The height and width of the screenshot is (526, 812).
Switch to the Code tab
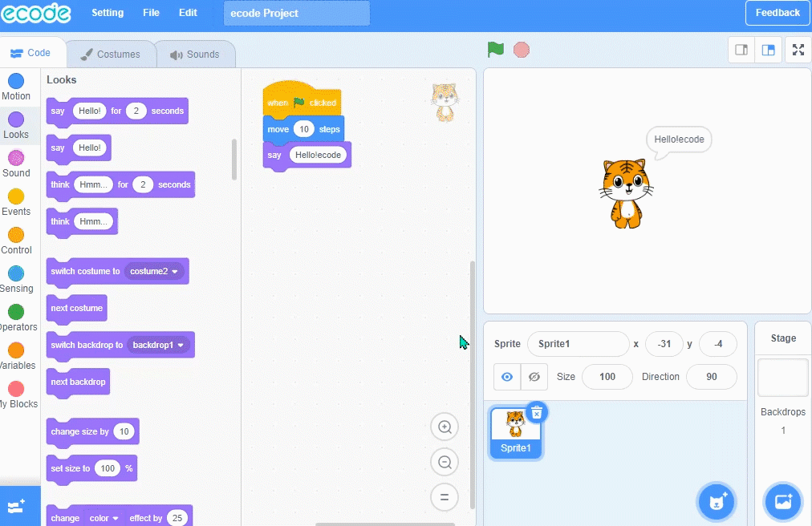click(x=31, y=53)
